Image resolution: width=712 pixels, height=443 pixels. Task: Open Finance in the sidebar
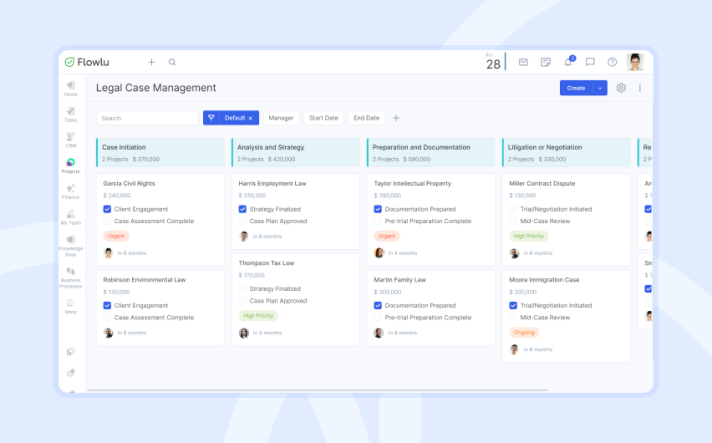[x=70, y=192]
